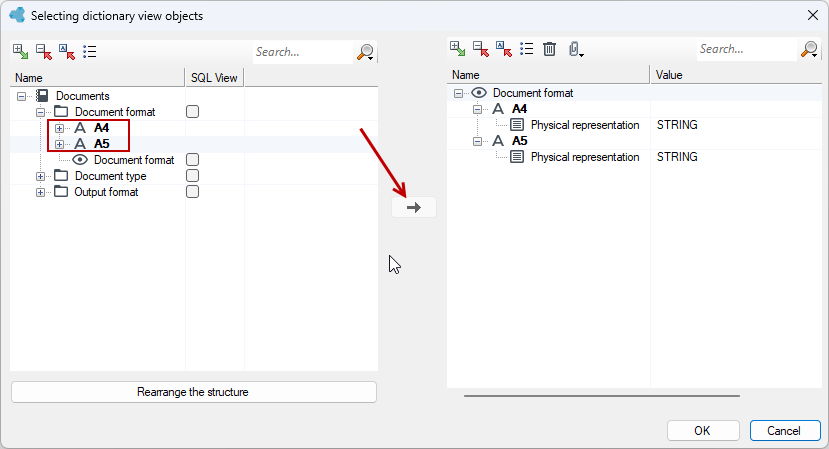
Task: Check the SQL View box for Output format
Action: 192,191
